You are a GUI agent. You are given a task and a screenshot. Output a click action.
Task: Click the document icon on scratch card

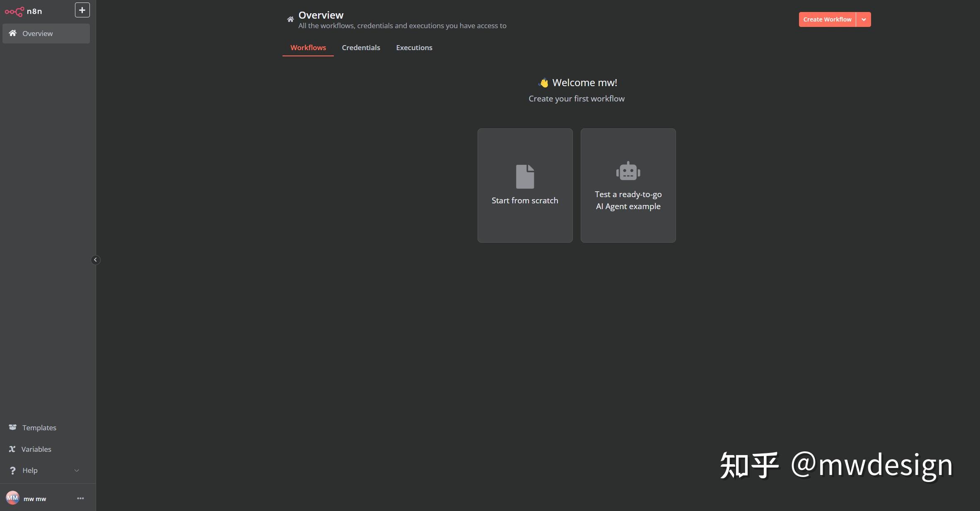(x=525, y=176)
